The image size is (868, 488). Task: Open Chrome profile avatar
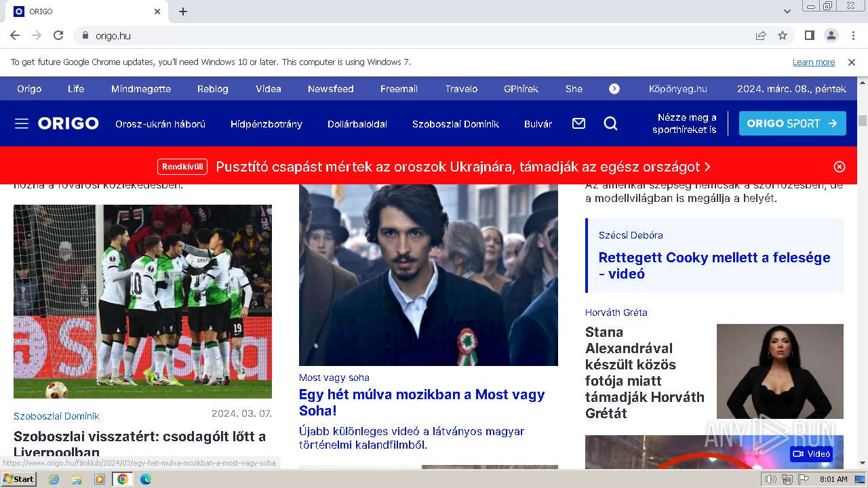tap(831, 35)
